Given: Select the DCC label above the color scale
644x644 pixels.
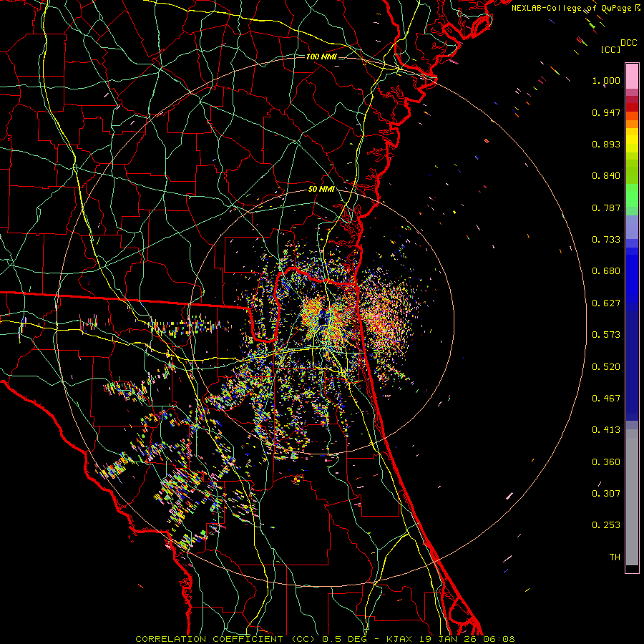Looking at the screenshot, I should (628, 43).
